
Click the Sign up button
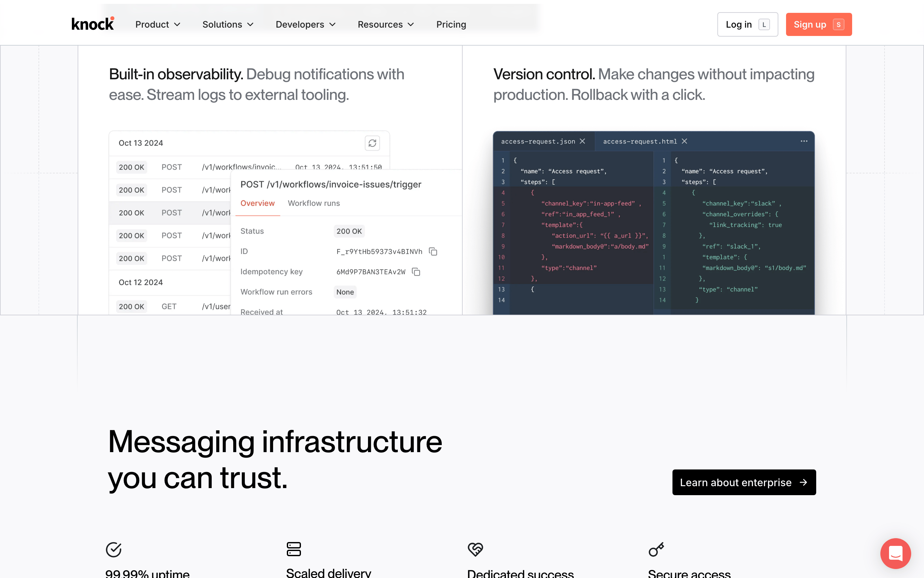[x=819, y=24]
